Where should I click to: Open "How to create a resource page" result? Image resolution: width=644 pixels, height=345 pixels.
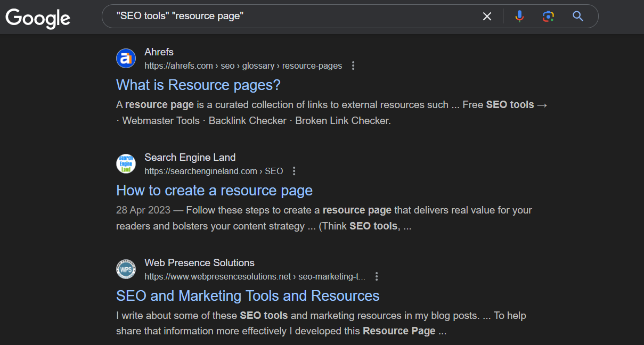coord(214,191)
